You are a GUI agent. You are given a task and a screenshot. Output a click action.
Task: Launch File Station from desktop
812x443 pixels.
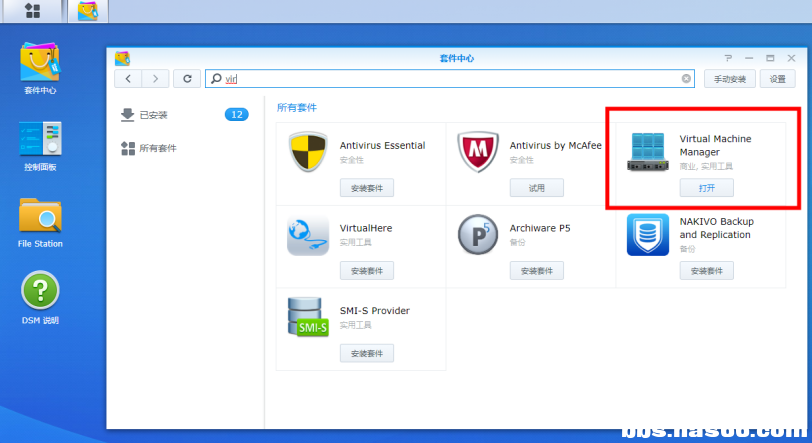point(40,223)
